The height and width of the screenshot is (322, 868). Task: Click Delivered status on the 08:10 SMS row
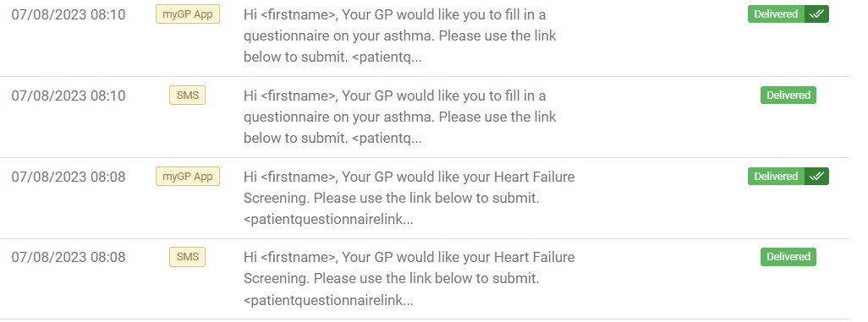coord(788,96)
